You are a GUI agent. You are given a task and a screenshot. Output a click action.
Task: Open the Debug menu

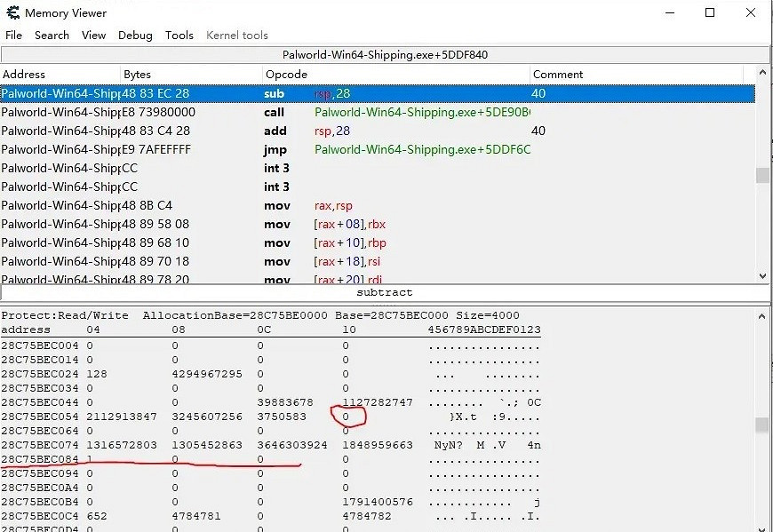coord(135,36)
